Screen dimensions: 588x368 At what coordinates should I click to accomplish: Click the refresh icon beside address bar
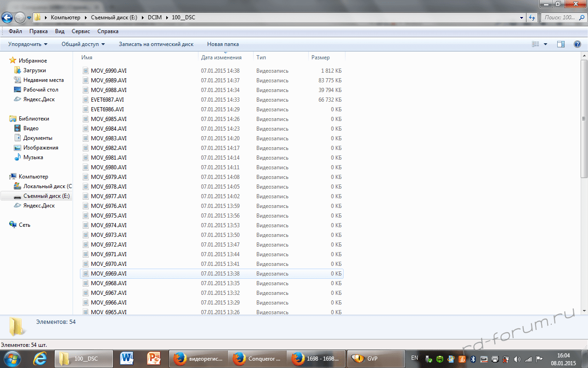click(x=532, y=17)
